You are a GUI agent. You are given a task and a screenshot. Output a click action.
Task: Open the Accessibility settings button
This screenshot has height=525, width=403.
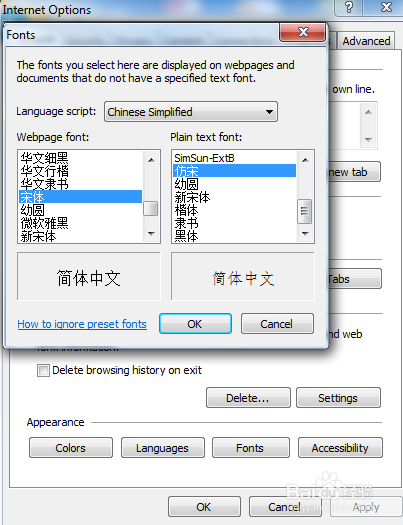340,448
